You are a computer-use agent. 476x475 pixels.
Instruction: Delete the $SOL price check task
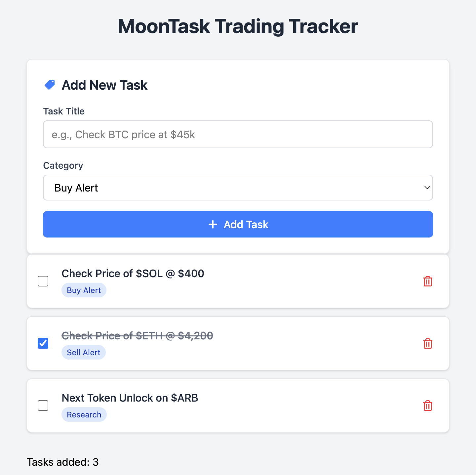[428, 281]
